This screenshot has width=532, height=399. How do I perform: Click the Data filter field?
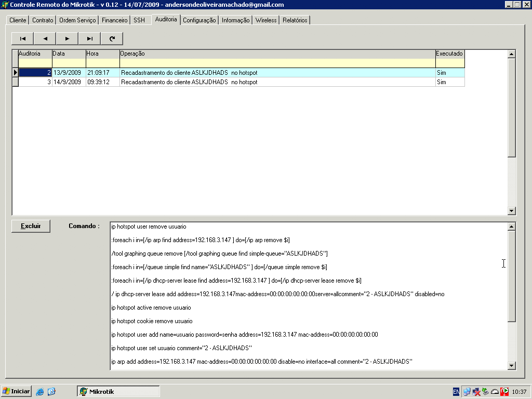(x=69, y=63)
